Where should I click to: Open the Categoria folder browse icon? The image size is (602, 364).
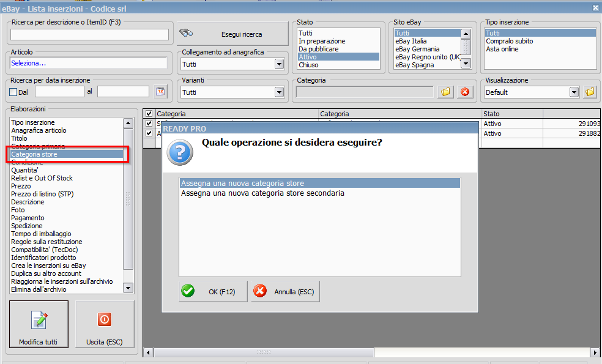tap(445, 92)
